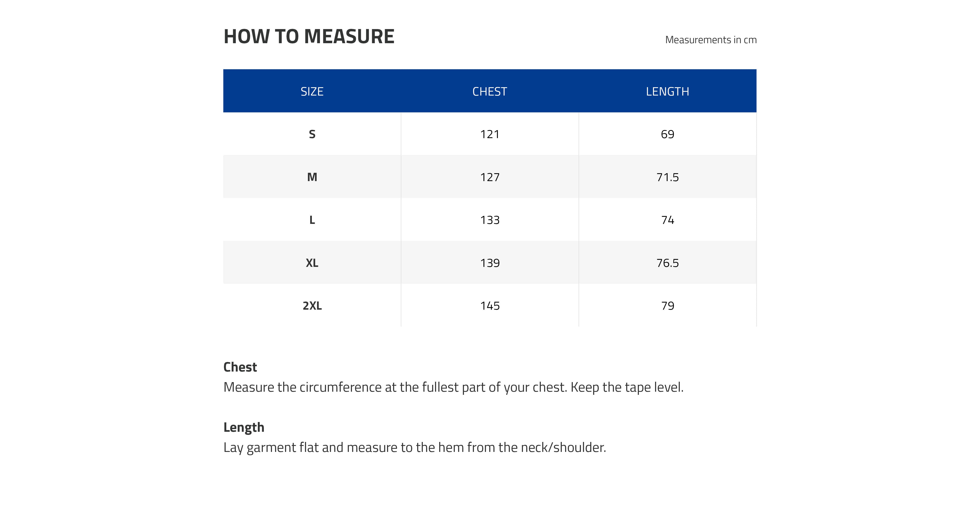Select the M size row label

pyautogui.click(x=312, y=177)
